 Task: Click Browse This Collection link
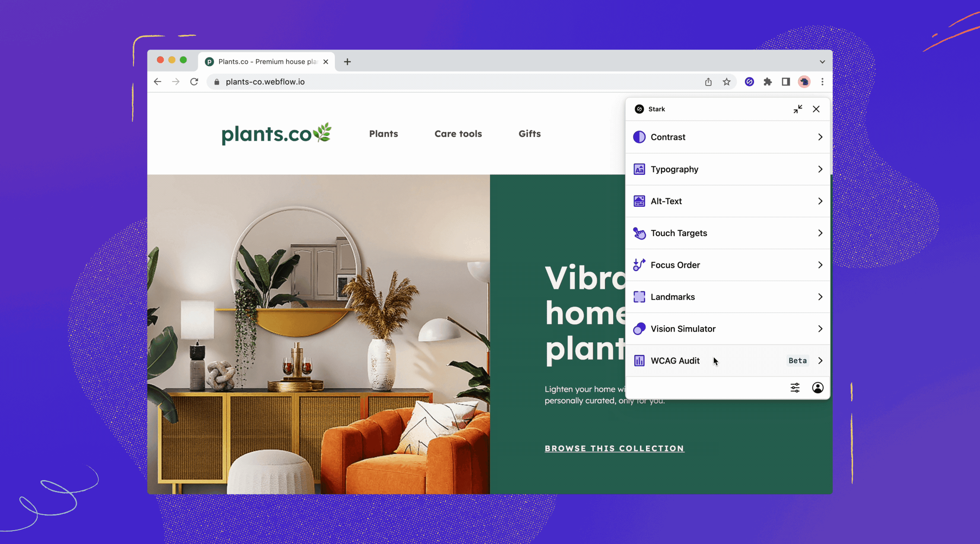pos(615,448)
